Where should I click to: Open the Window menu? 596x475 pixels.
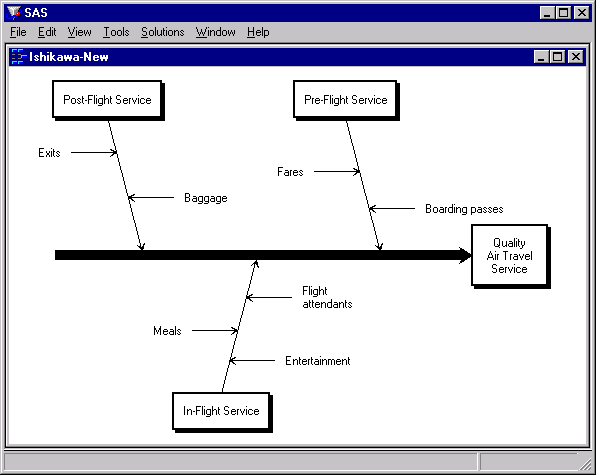216,32
